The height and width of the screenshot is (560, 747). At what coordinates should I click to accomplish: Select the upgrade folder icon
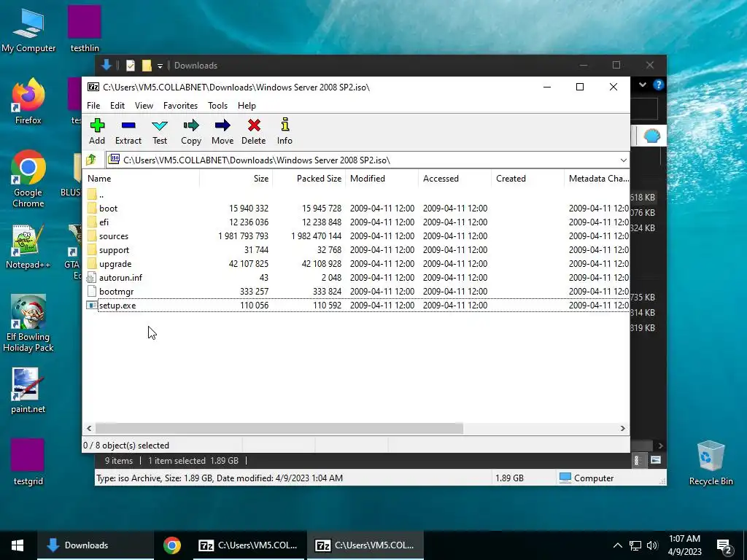(92, 263)
